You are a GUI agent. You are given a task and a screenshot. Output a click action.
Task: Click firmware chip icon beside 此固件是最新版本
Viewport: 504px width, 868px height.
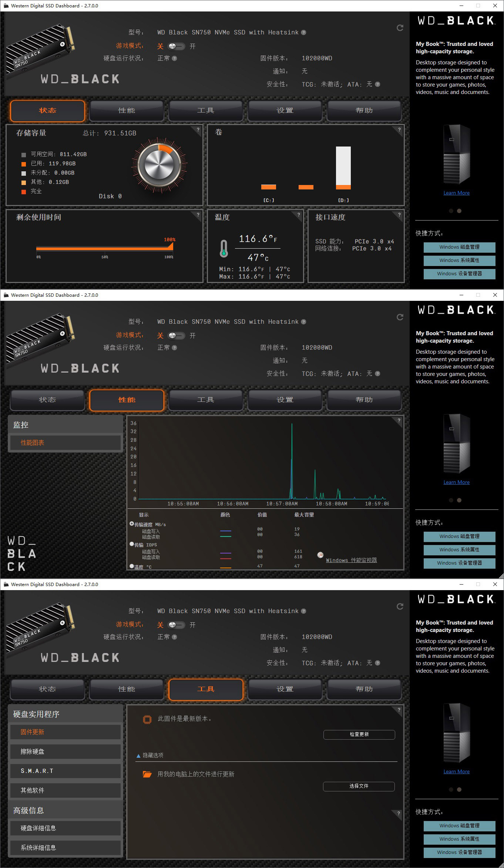(x=147, y=719)
